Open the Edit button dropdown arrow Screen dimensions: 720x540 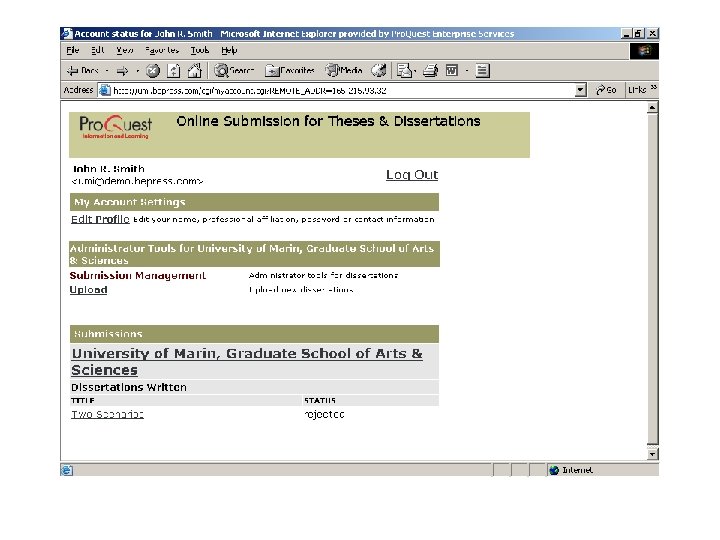pos(467,71)
